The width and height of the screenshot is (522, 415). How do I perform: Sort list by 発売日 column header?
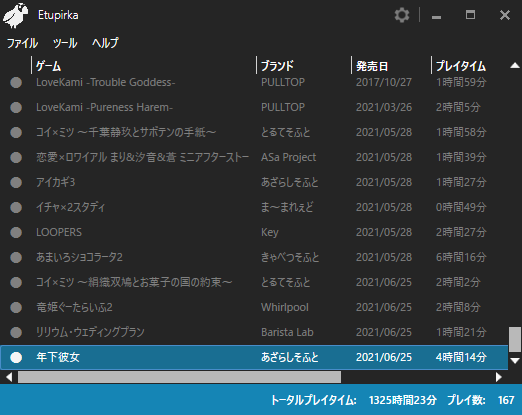372,66
